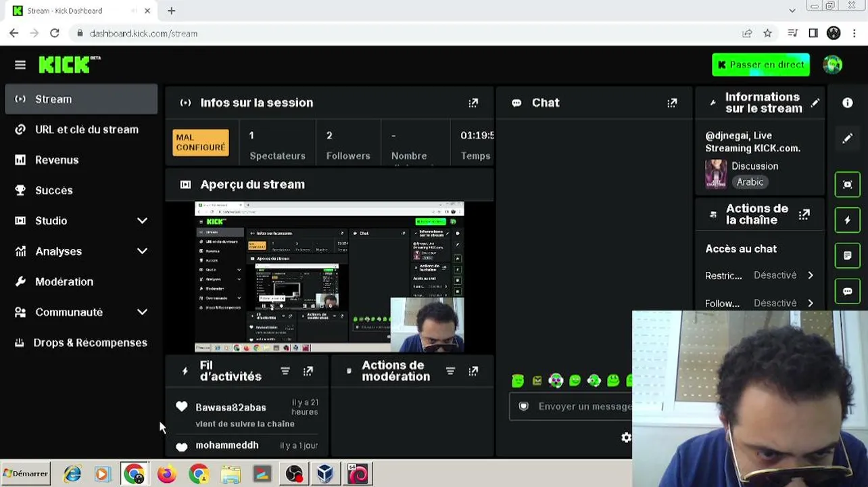Open the Follow... chat access setting
The height and width of the screenshot is (487, 868).
[759, 303]
